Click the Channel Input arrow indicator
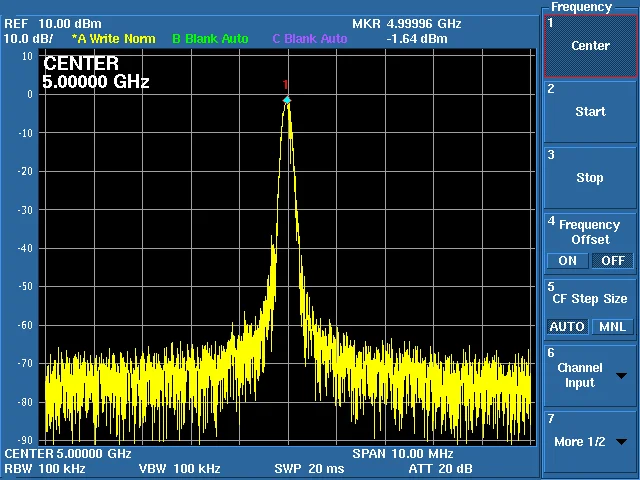This screenshot has width=640, height=480. click(622, 376)
